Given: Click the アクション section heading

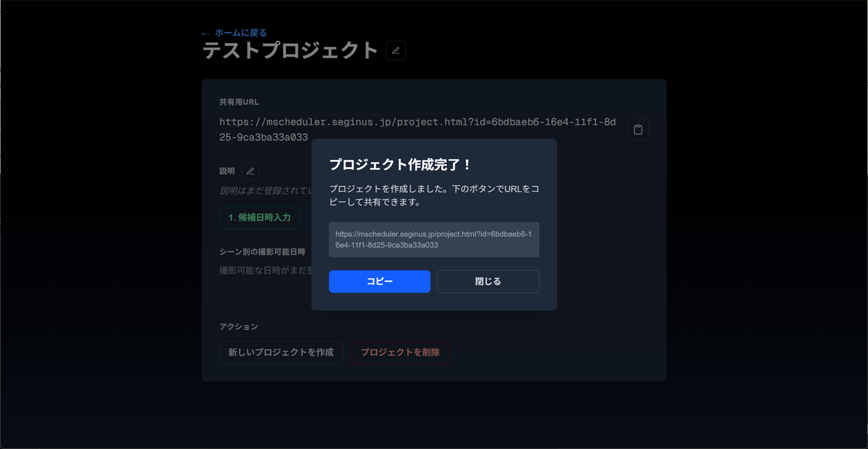Looking at the screenshot, I should point(239,327).
